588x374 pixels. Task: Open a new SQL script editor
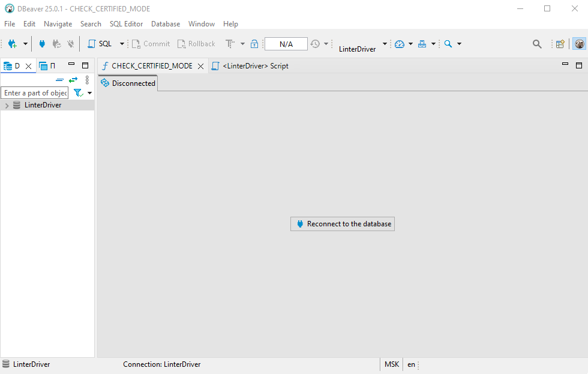click(100, 44)
